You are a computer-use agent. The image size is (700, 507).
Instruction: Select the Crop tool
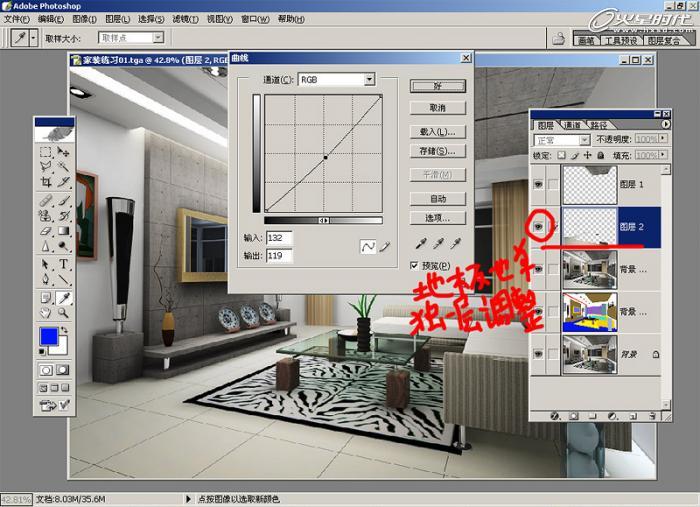point(46,182)
